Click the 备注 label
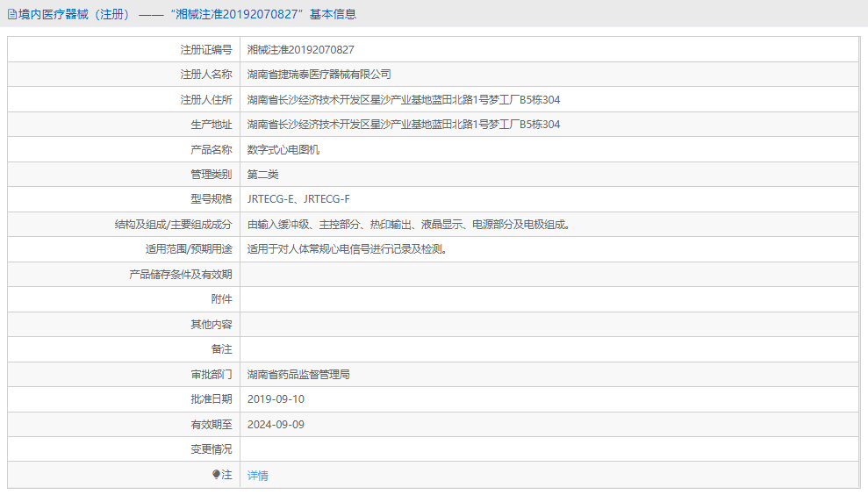Image resolution: width=868 pixels, height=495 pixels. pyautogui.click(x=221, y=349)
